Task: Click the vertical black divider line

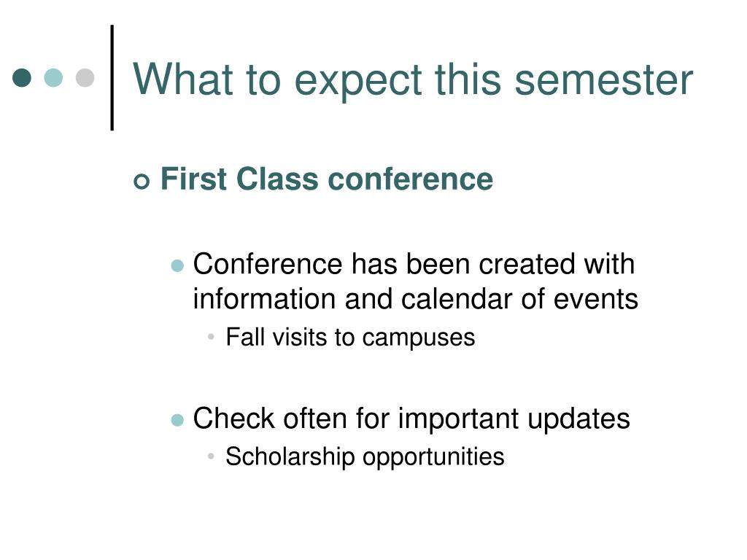Action: 112,77
